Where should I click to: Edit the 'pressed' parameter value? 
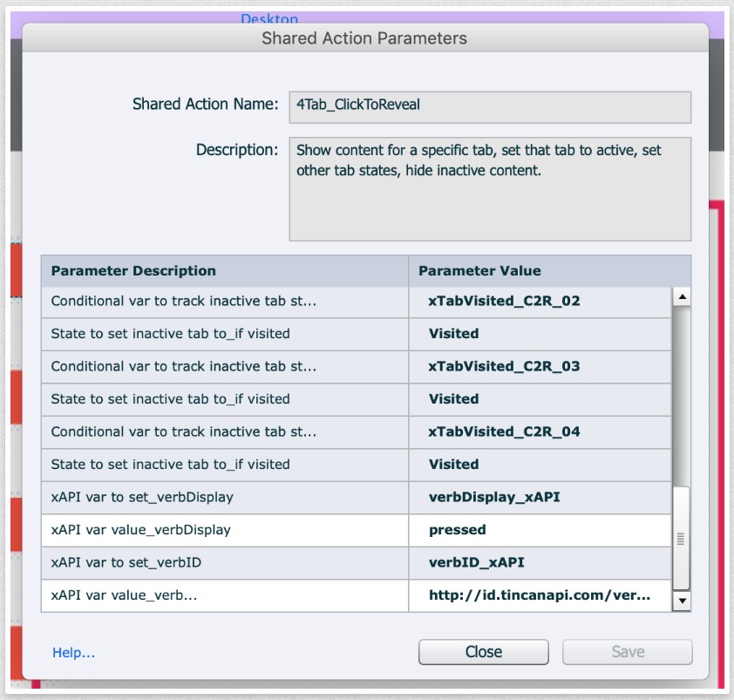click(458, 530)
